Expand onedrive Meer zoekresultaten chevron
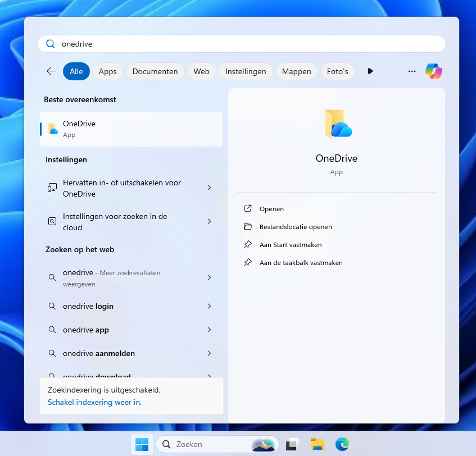Viewport: 476px width, 456px height. pyautogui.click(x=209, y=277)
